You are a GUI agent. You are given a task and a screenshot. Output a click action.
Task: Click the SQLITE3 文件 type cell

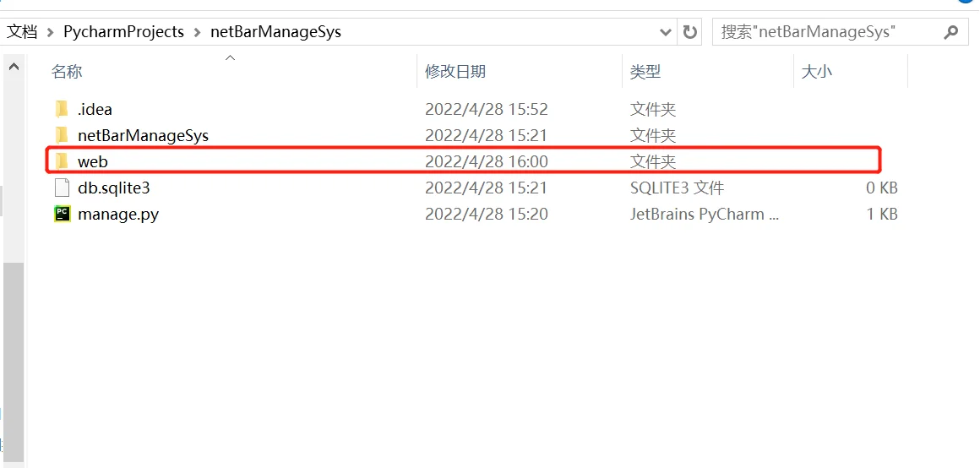pos(677,188)
